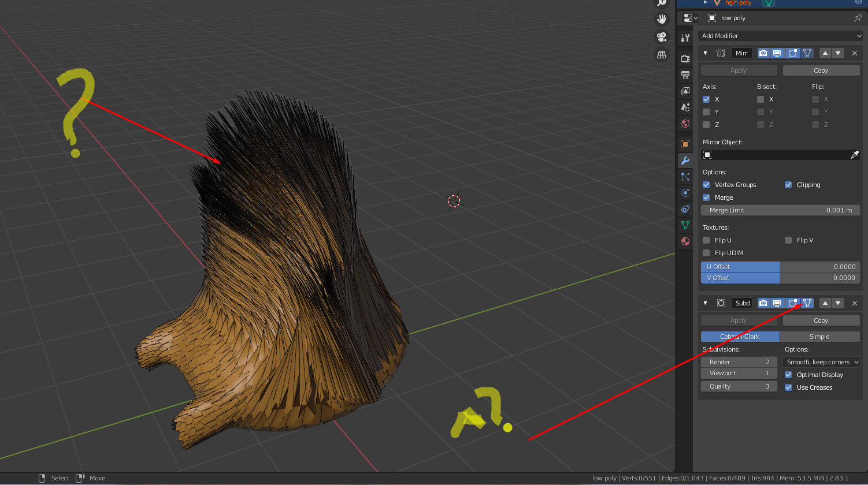Pin the properties editor context
The height and width of the screenshot is (485, 868).
tap(858, 18)
